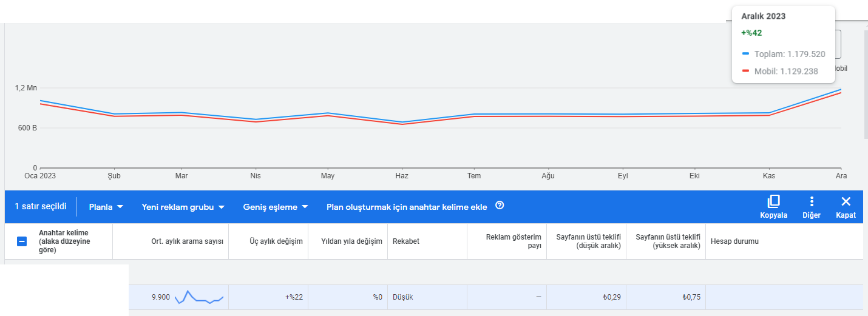Click the Ara data point on the chart
The width and height of the screenshot is (868, 316).
841,90
